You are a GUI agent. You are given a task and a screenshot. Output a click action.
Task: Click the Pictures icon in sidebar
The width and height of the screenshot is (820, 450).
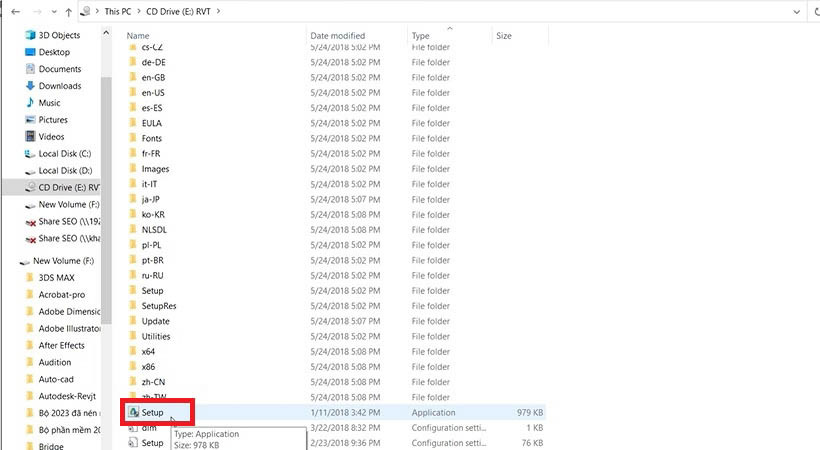click(30, 119)
